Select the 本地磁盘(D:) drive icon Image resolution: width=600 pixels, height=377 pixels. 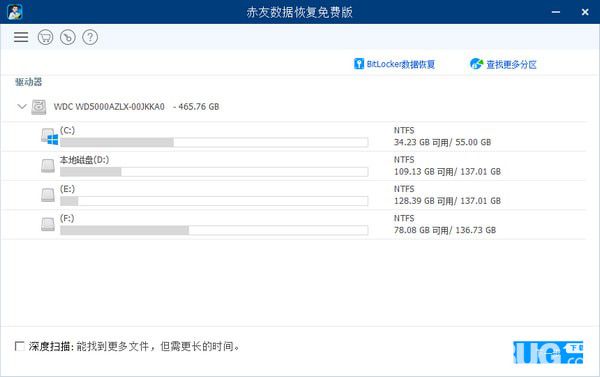pyautogui.click(x=48, y=166)
